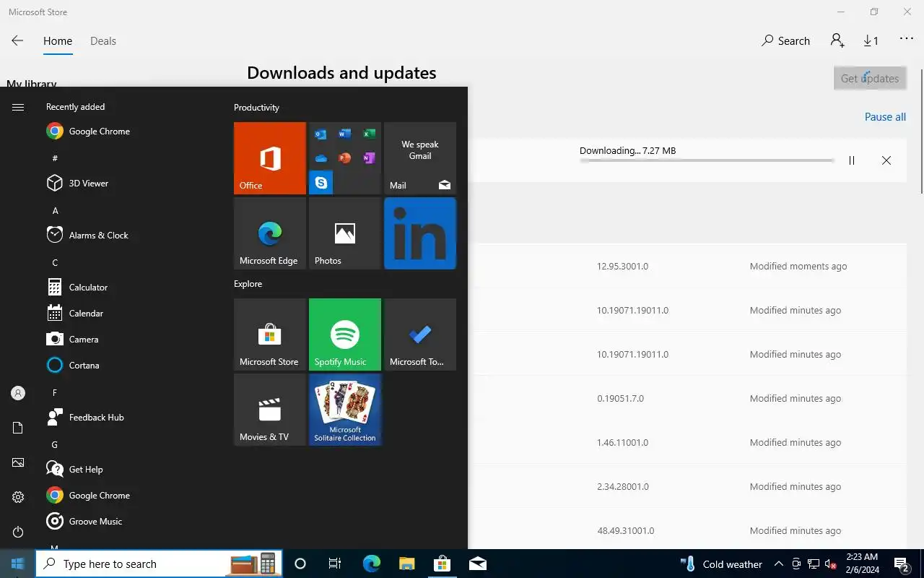Expand the Start menu hamburger

pos(18,107)
